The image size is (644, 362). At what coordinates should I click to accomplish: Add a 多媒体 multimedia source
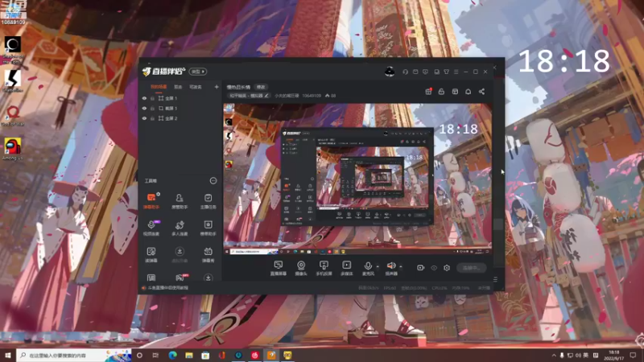tap(347, 268)
